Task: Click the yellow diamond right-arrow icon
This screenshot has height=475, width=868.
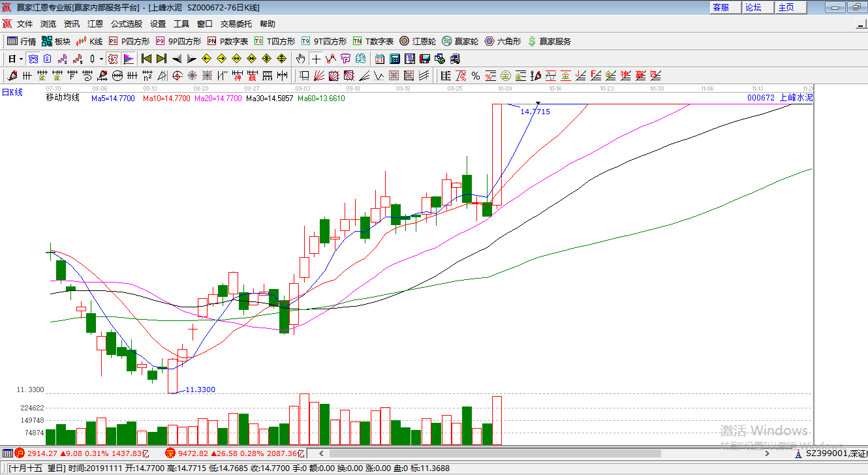Action: tap(221, 59)
